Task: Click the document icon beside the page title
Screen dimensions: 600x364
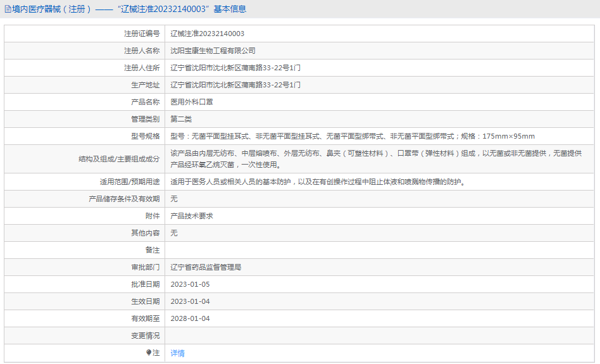Action: point(8,9)
